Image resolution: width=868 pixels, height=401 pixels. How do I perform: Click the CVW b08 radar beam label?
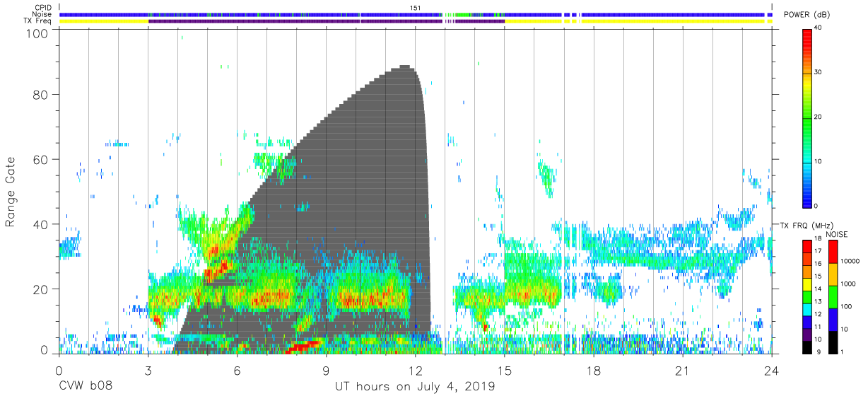86,387
